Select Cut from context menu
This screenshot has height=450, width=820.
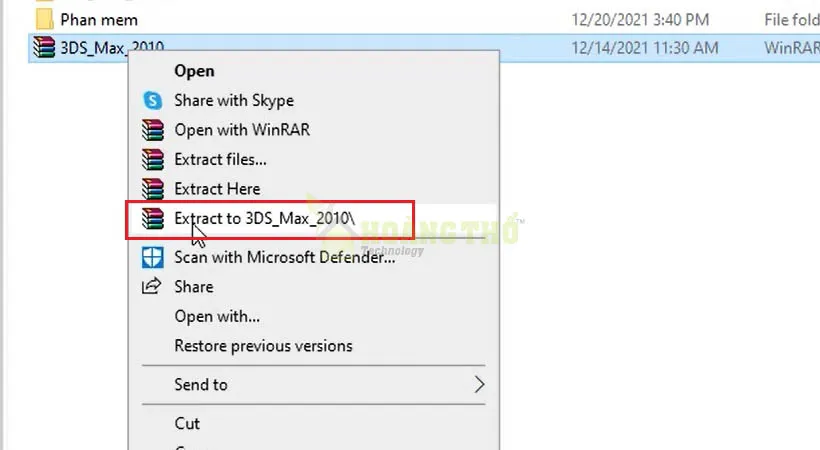(187, 423)
